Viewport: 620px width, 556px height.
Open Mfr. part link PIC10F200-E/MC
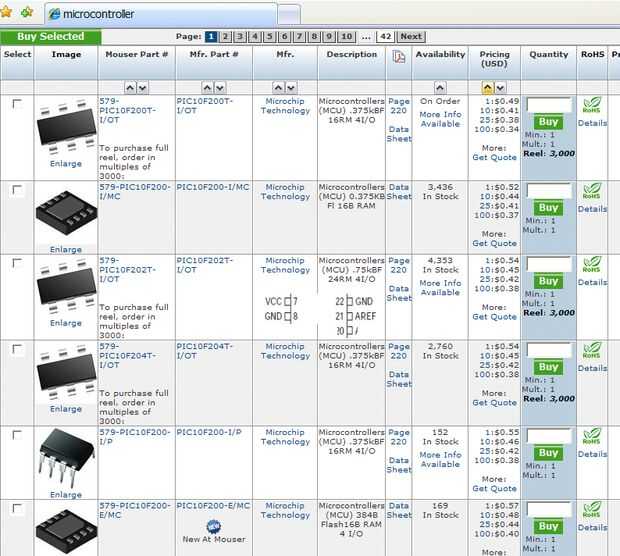click(213, 506)
